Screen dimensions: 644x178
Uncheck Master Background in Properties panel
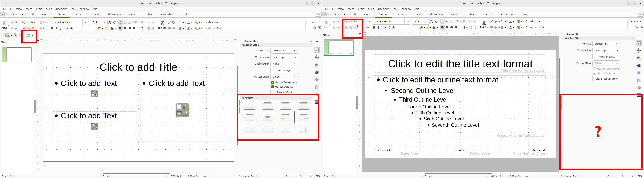click(x=273, y=82)
